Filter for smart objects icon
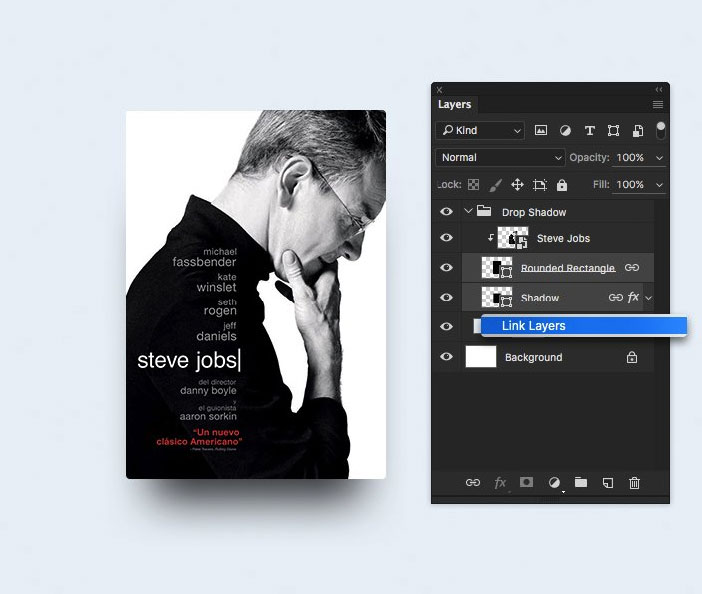 pos(638,130)
